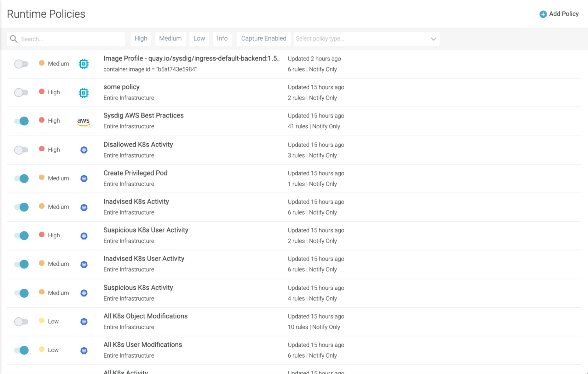Disable Sysdig AWS Best Practices toggle

21,121
